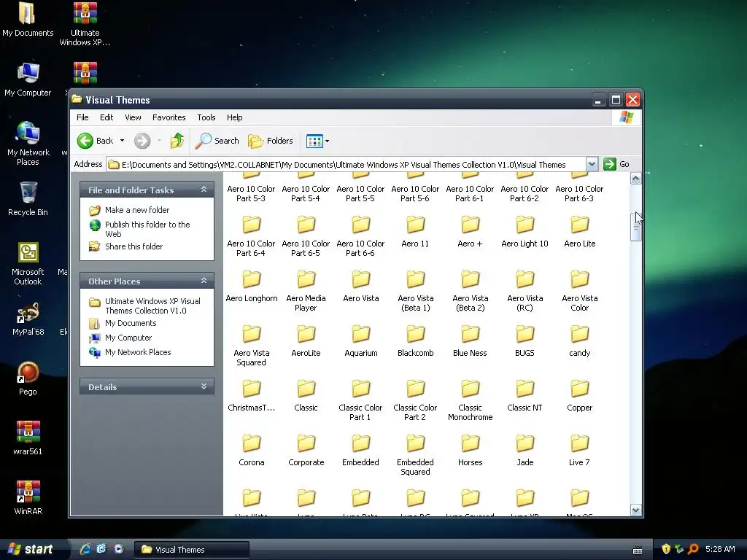Screen dimensions: 747x560
Task: Select the Horses folder
Action: (471, 451)
